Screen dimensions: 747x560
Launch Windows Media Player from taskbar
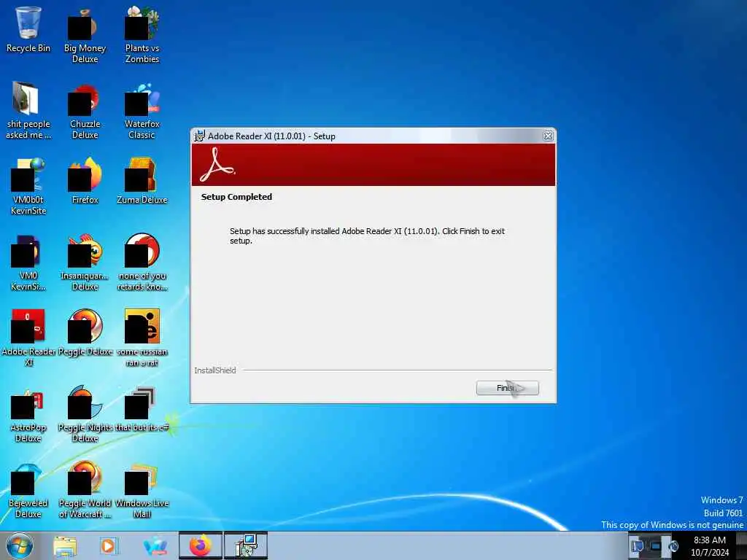[x=109, y=546]
